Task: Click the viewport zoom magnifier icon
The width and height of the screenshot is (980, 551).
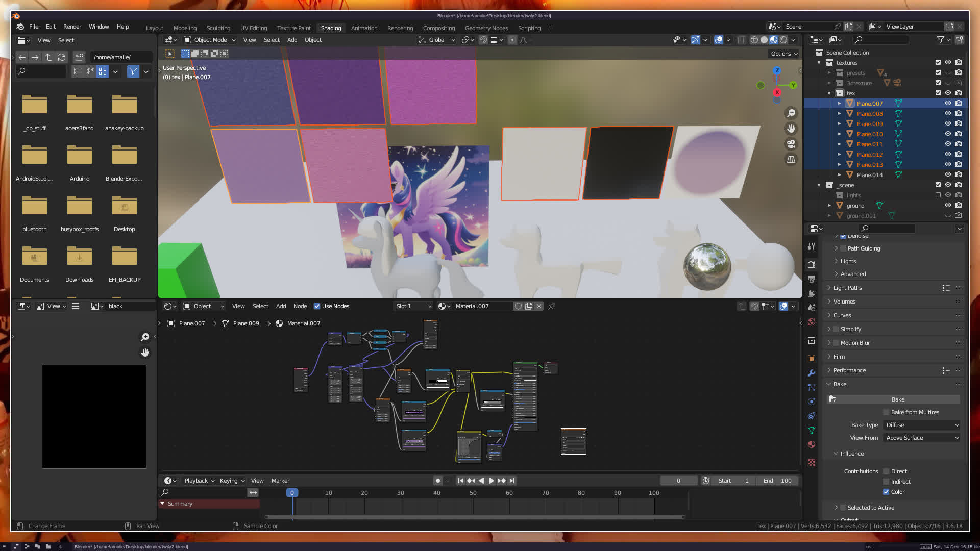Action: [791, 113]
